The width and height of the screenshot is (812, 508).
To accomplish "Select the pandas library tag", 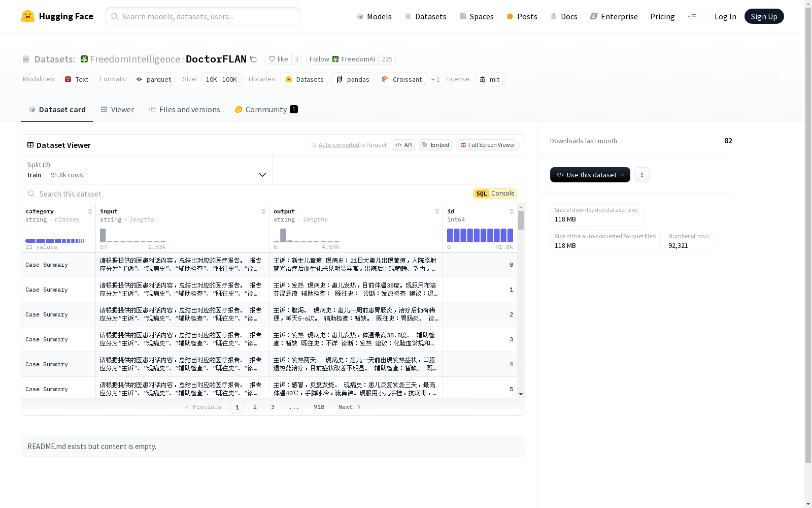I will pos(353,79).
